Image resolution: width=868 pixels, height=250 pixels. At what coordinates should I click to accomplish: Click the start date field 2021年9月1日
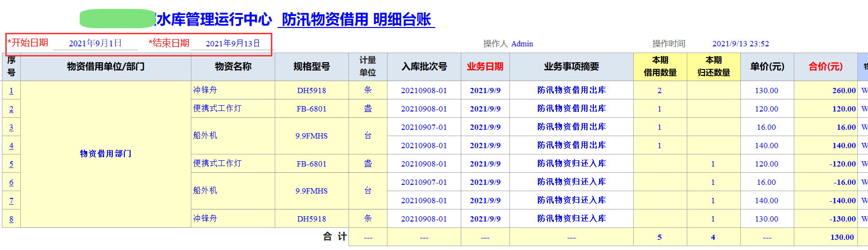pos(95,43)
